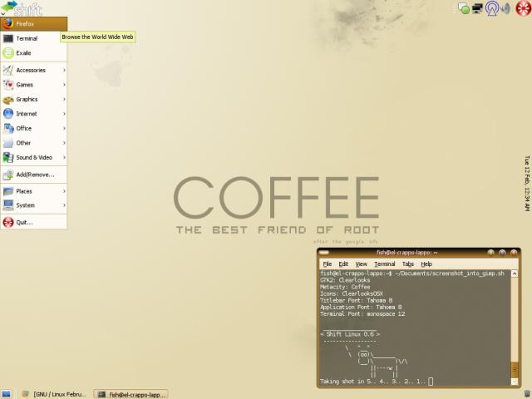Open the terminal's Help menu
The width and height of the screenshot is (532, 399).
coord(426,264)
